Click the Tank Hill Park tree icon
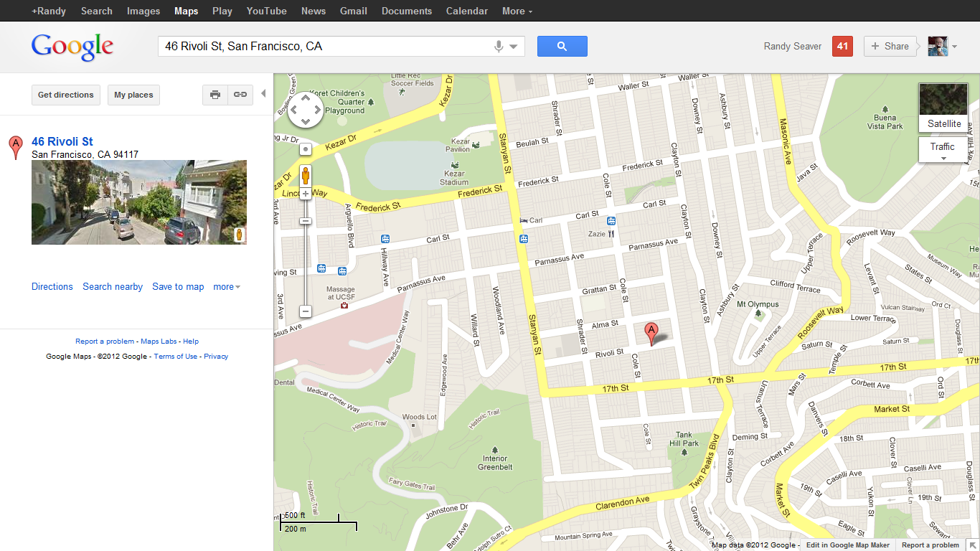 click(683, 451)
